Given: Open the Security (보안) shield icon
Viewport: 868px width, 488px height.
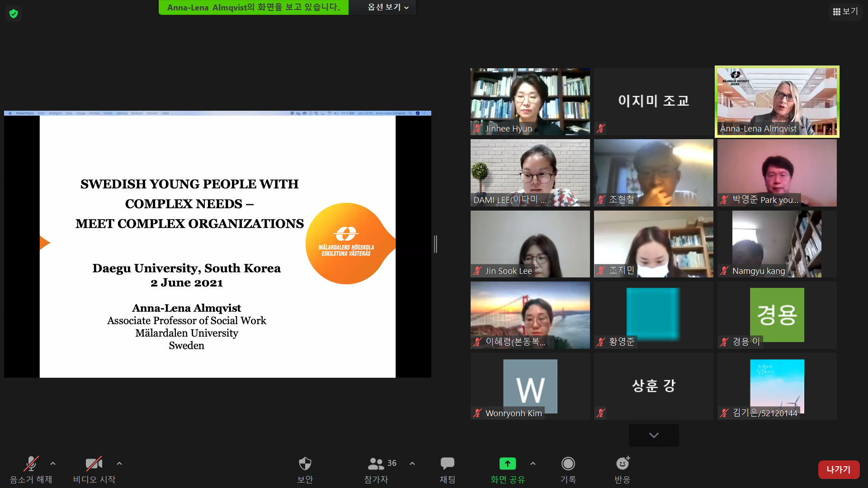Looking at the screenshot, I should 305,464.
